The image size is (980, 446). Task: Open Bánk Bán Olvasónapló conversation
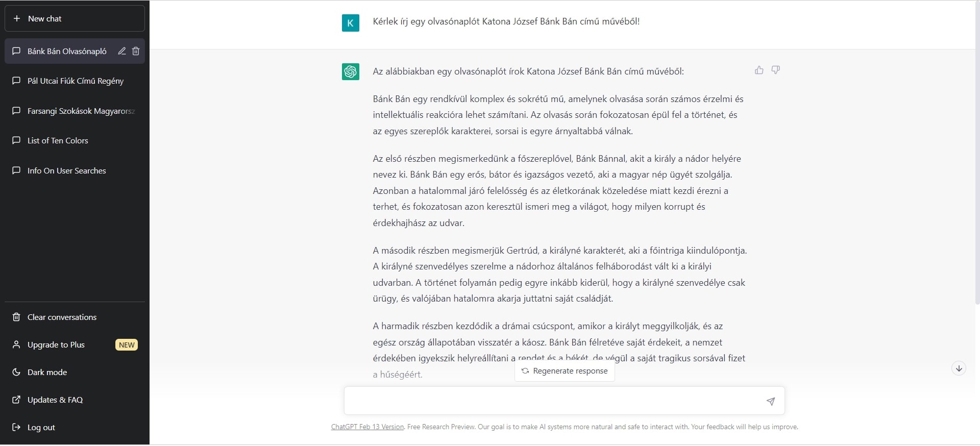66,51
